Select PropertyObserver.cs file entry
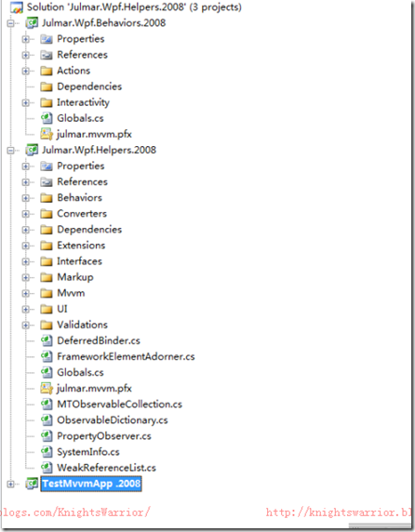Viewport: 415px width, 532px height. pos(104,436)
